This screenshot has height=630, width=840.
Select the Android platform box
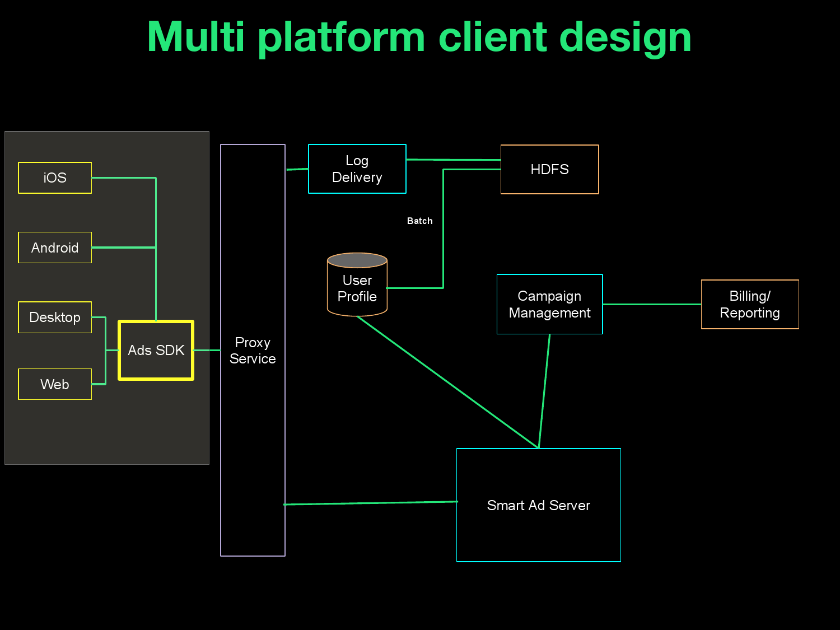click(x=55, y=248)
